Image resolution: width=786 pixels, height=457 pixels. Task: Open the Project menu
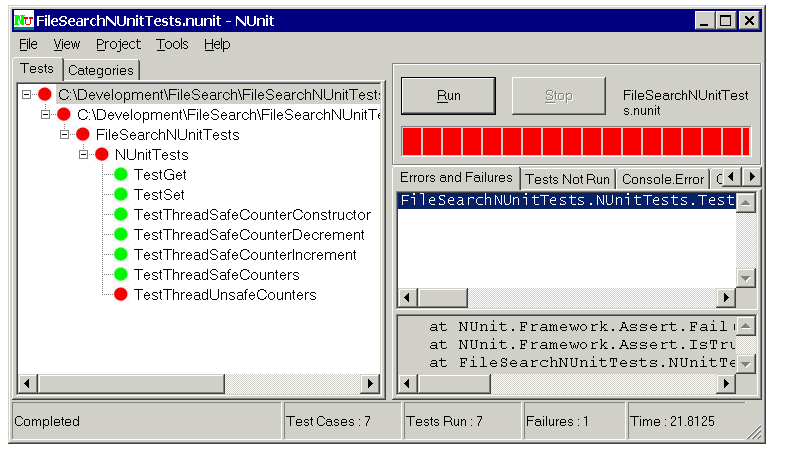coord(118,44)
